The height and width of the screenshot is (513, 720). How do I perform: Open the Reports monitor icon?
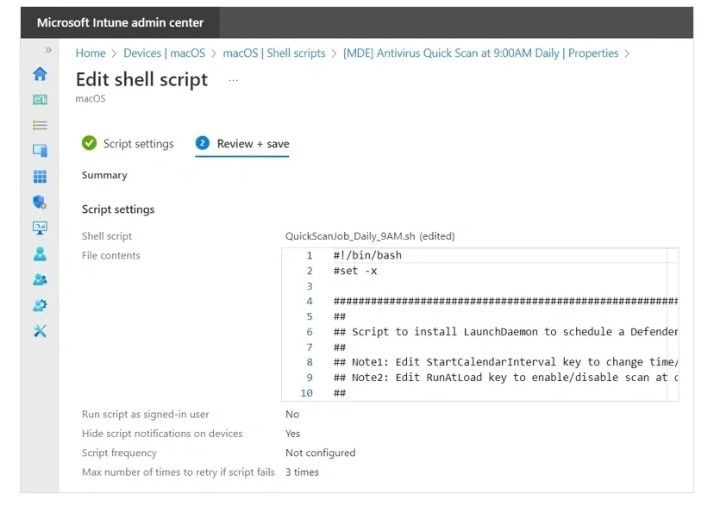click(40, 228)
